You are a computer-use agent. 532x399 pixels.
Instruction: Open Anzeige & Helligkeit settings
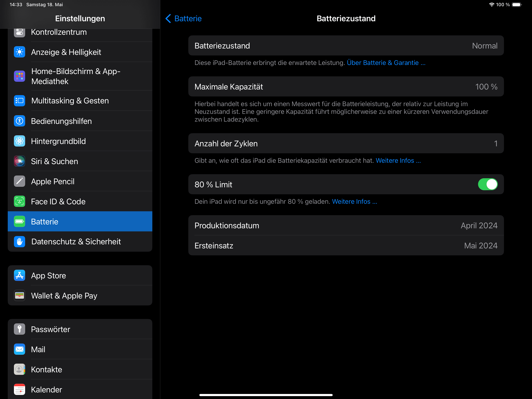pos(80,52)
